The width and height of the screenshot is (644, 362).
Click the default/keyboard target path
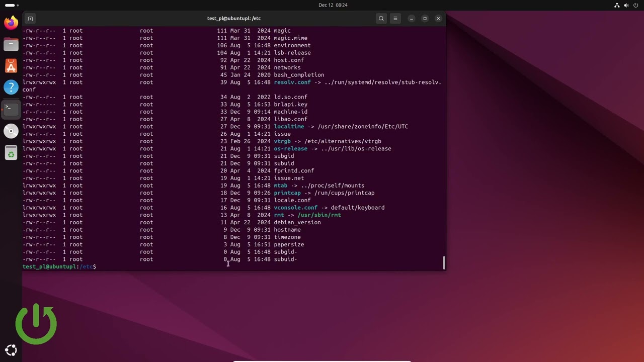[x=358, y=208]
